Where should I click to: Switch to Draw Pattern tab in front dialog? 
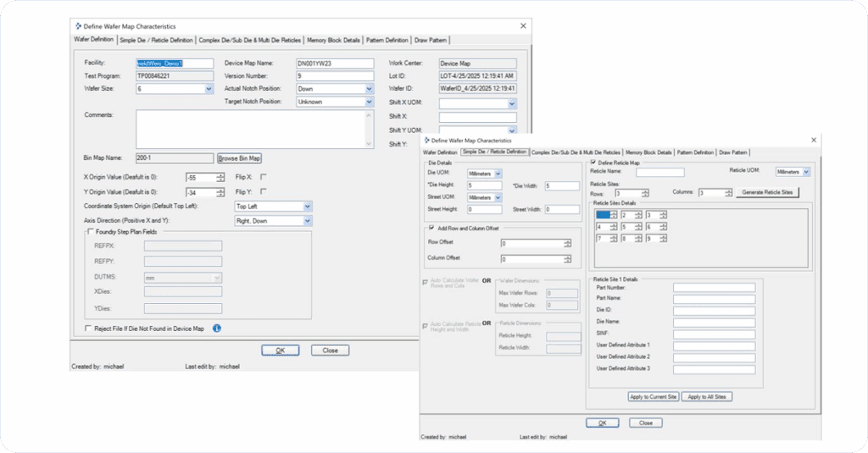[x=733, y=152]
